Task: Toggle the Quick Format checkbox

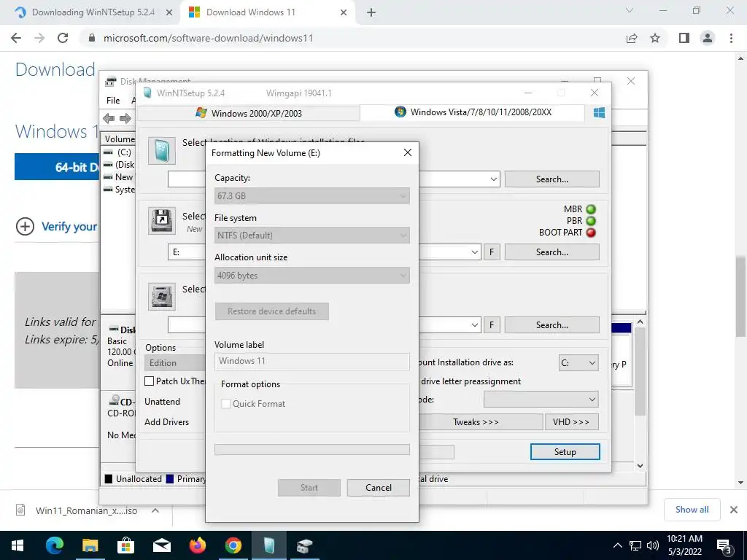Action: 226,404
